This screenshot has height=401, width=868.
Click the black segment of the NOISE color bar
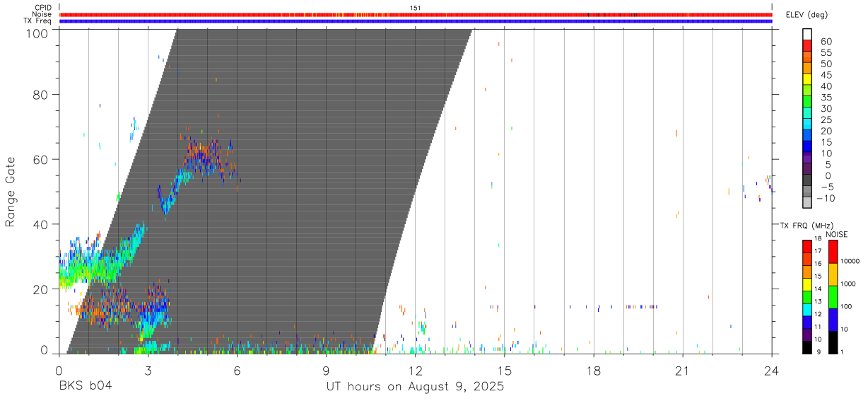click(x=833, y=342)
